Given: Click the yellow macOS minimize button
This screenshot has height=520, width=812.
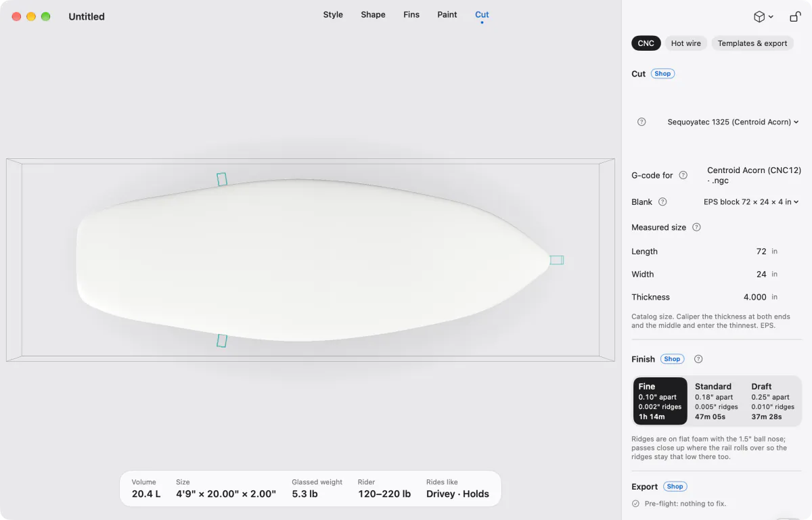Looking at the screenshot, I should tap(30, 16).
